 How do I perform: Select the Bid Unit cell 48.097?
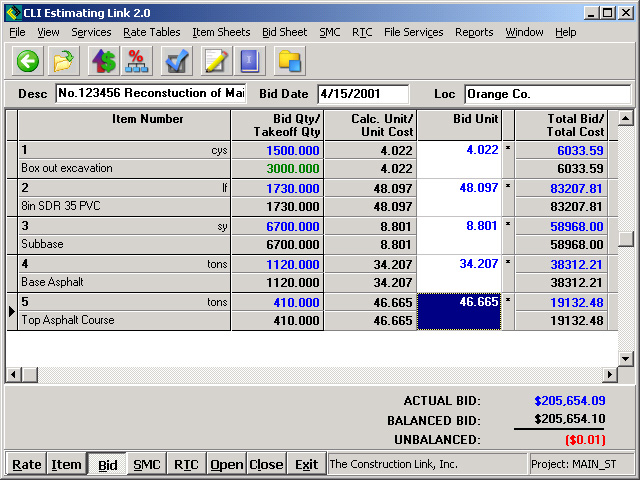point(458,188)
